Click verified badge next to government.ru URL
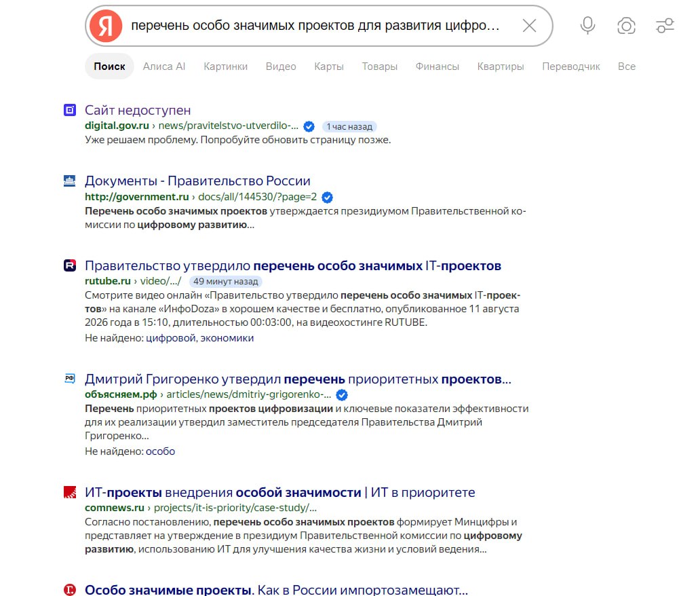The height and width of the screenshot is (596, 700). pyautogui.click(x=327, y=197)
